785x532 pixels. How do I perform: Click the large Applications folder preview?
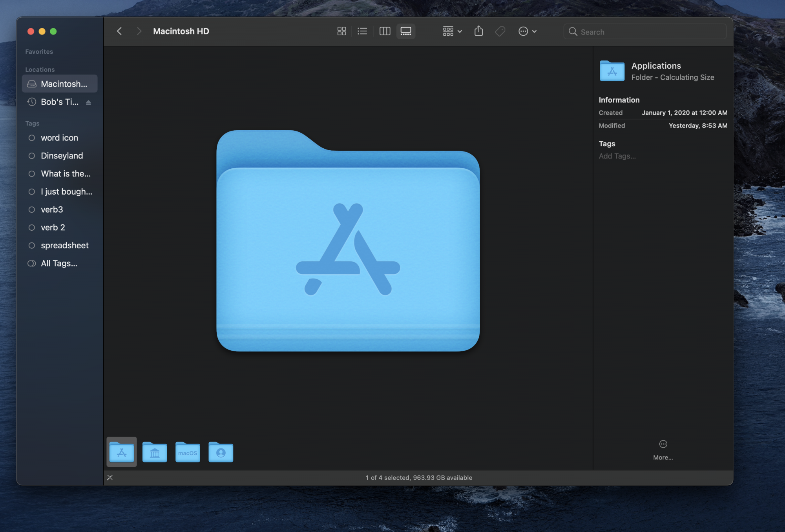click(348, 240)
